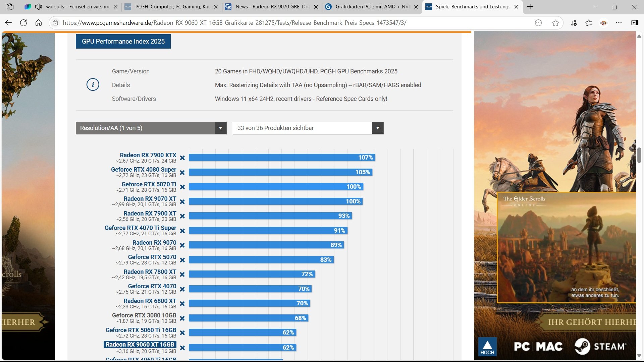Expand the 33 von 36 Produkten dropdown
The image size is (644, 362).
coord(308,128)
